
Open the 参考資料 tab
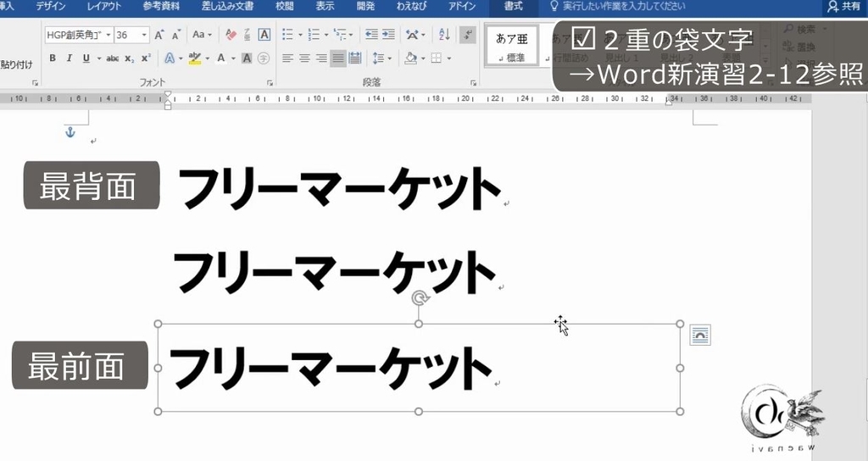pos(161,7)
